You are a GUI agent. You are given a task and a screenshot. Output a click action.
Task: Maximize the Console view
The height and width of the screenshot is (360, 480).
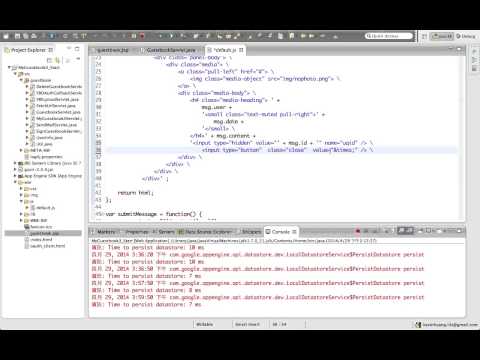[x=459, y=231]
